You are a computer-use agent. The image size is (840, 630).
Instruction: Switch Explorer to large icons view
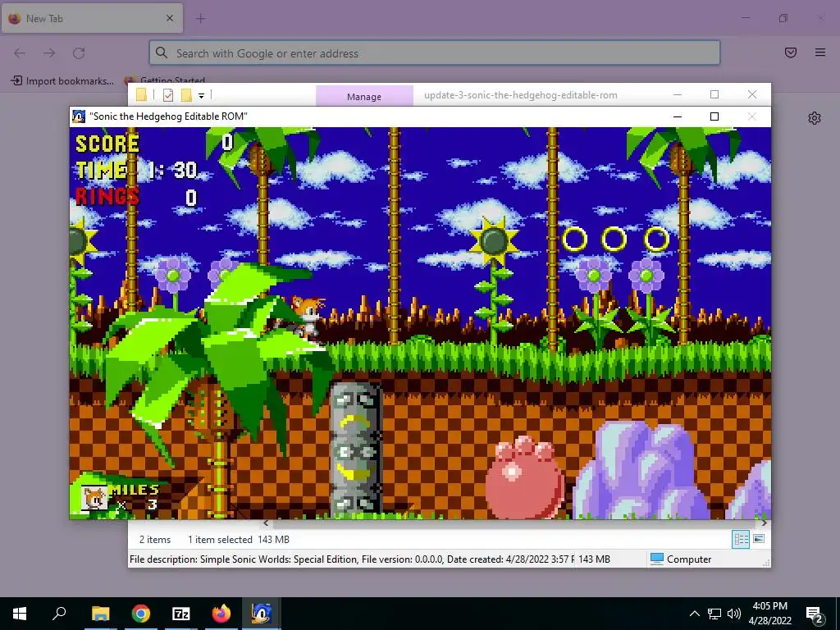[x=759, y=539]
